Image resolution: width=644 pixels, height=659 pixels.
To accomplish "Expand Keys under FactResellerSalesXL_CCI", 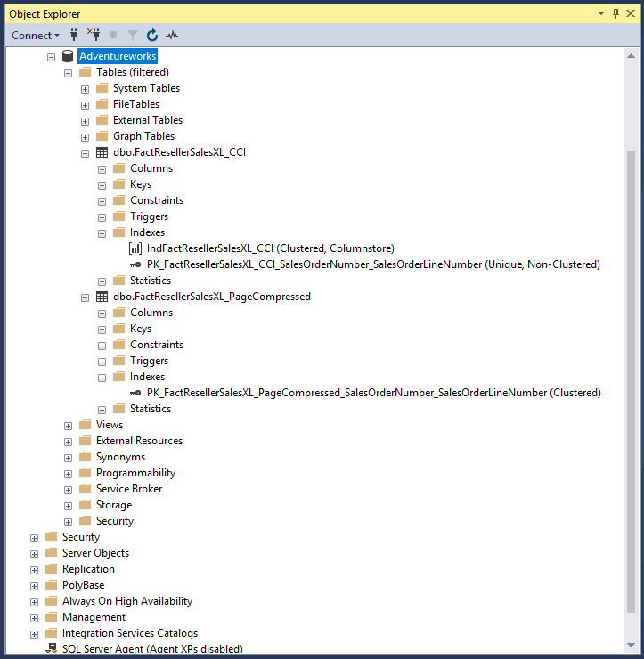I will 102,185.
